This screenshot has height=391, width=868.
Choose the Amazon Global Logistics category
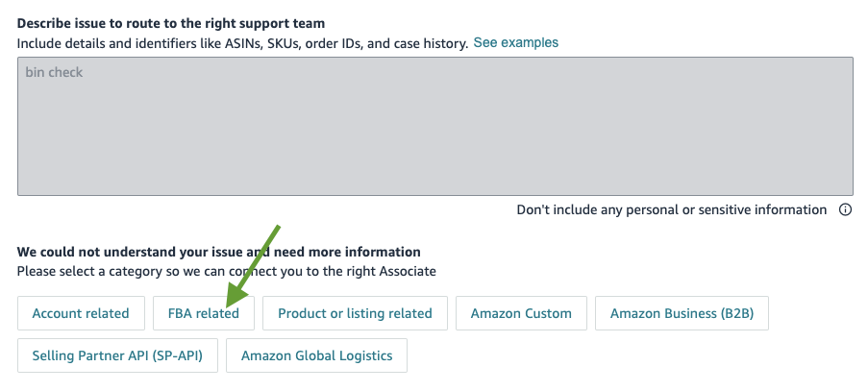[x=316, y=355]
